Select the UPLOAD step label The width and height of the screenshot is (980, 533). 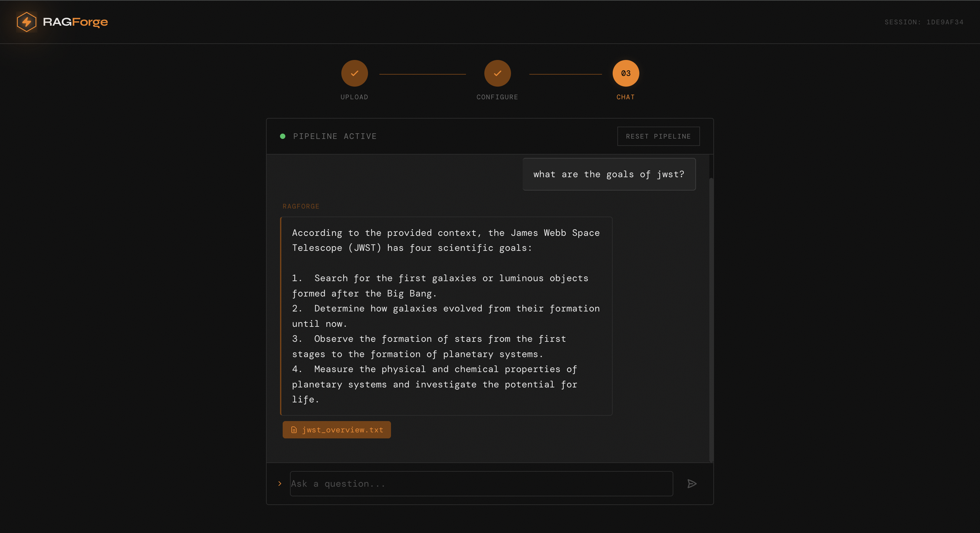(x=354, y=97)
